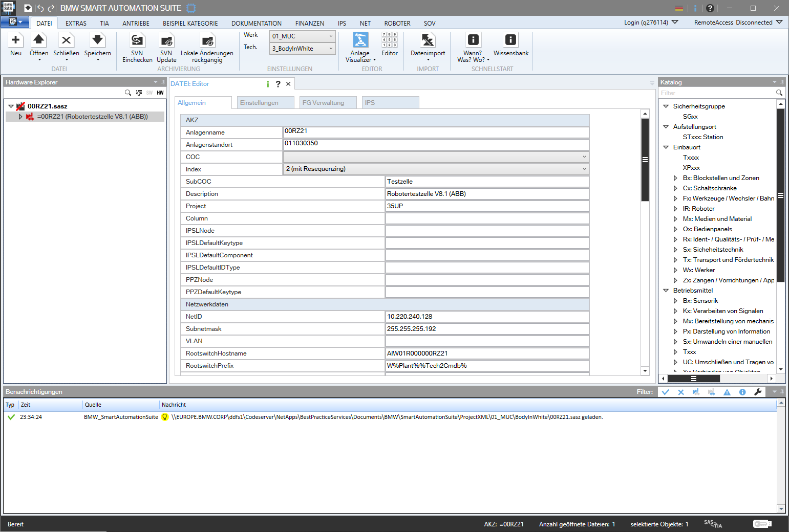Open the Anlage Visualizer
This screenshot has width=789, height=532.
pos(360,48)
